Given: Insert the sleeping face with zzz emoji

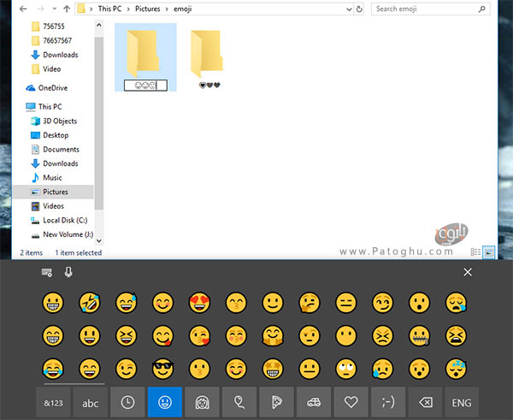Looking at the screenshot, I should [456, 369].
